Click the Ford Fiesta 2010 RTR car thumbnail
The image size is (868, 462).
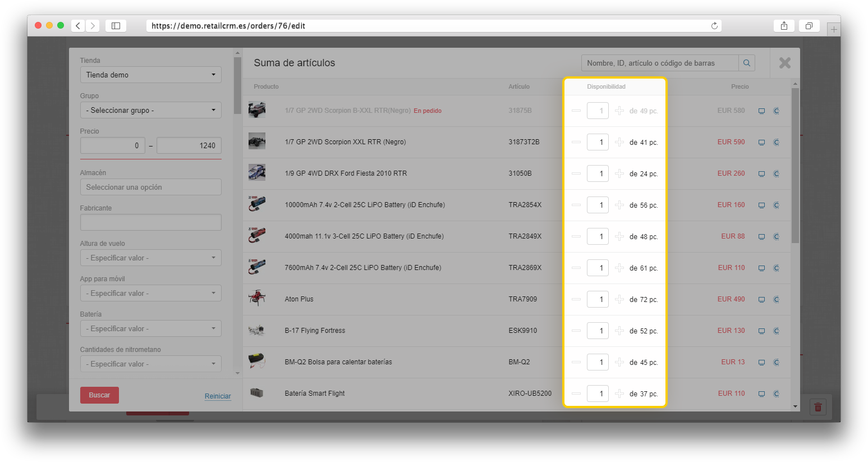[257, 172]
